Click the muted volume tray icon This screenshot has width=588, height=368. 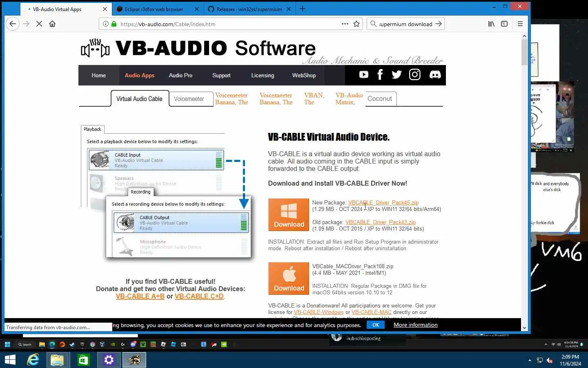pos(550,360)
